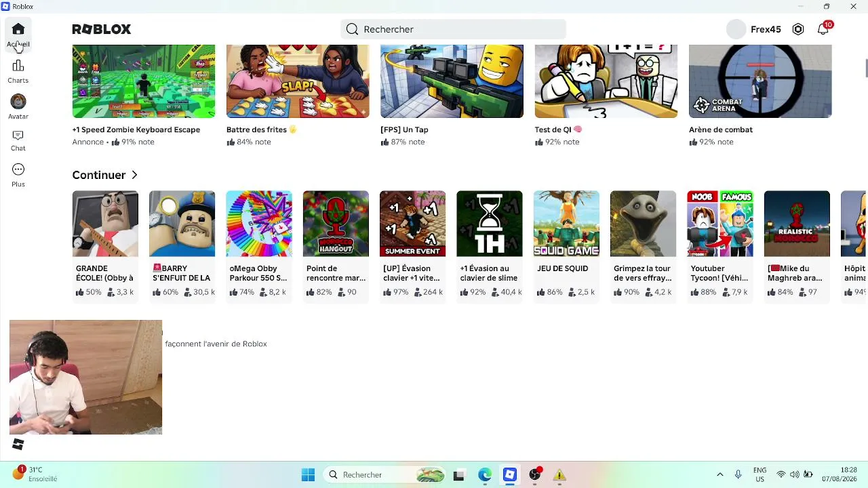Screen dimensions: 868x488
Task: Click '+1 Évasion au clavier de slime' title
Action: [489, 273]
